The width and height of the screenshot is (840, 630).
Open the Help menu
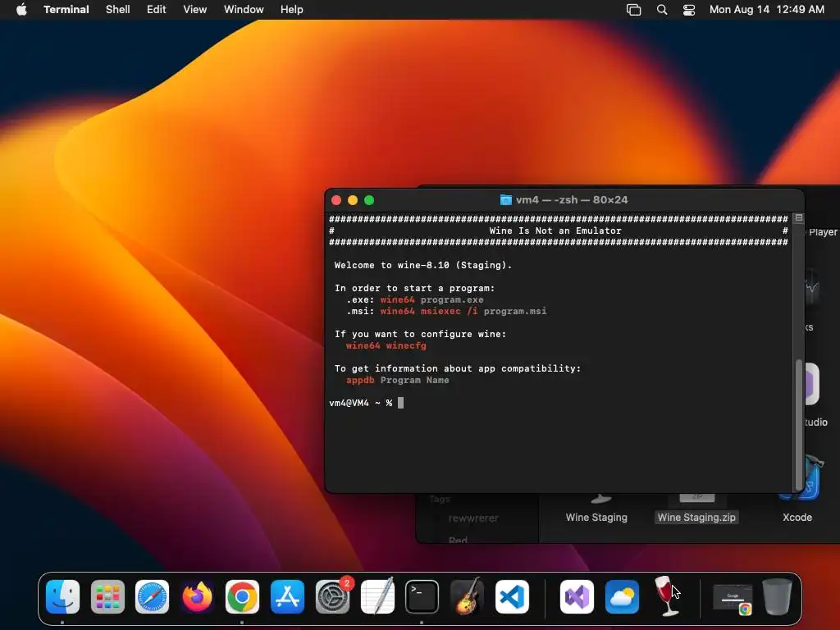pos(291,9)
